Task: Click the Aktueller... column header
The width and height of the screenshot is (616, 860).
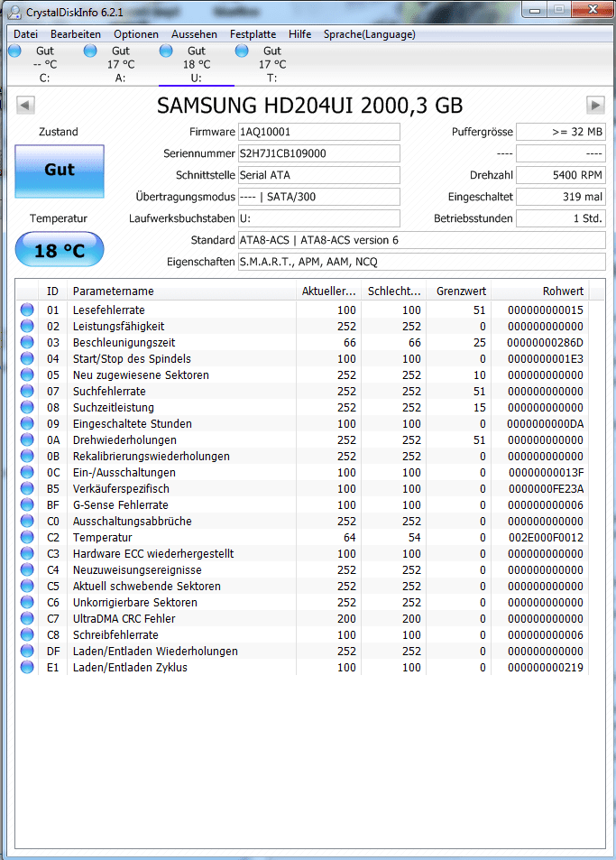Action: [329, 291]
